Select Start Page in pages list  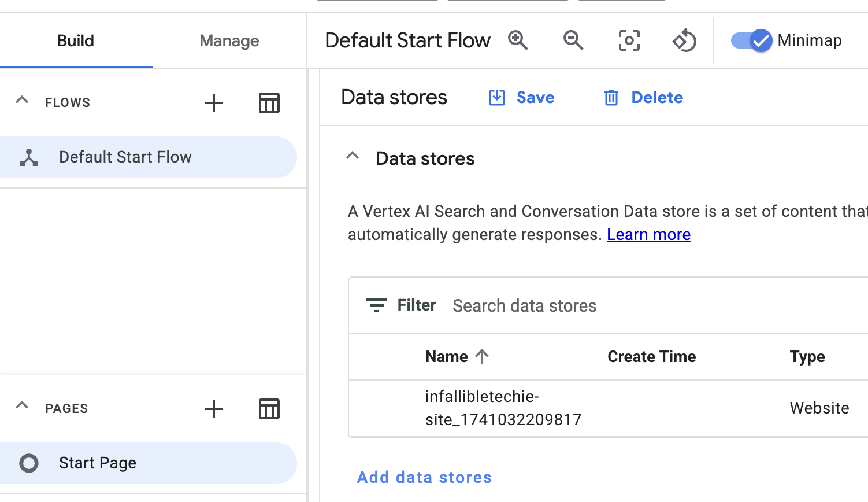pyautogui.click(x=149, y=463)
